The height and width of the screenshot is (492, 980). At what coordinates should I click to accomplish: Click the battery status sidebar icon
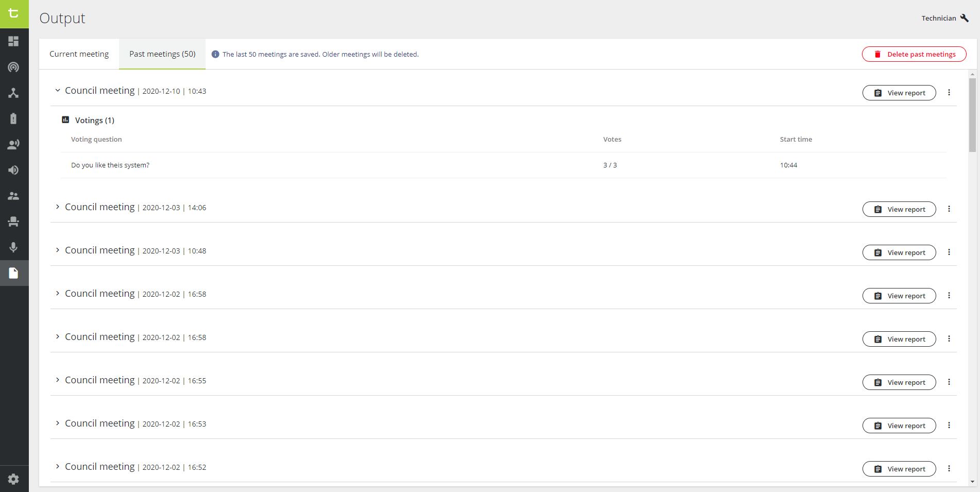[x=14, y=118]
